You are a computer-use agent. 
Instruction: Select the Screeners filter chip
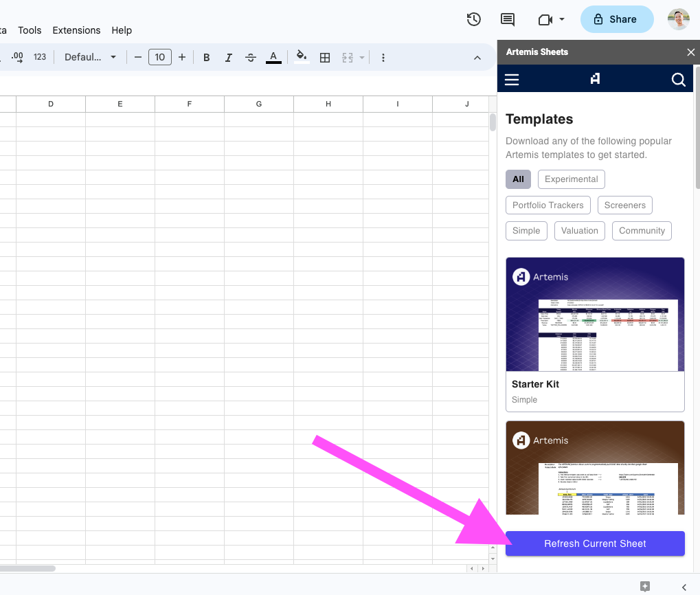tap(624, 205)
